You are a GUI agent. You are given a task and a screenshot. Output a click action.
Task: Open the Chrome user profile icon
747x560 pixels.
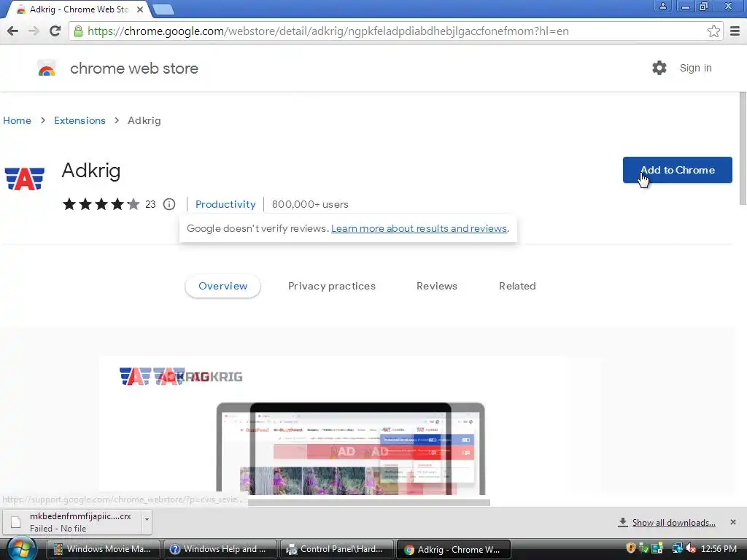(662, 6)
